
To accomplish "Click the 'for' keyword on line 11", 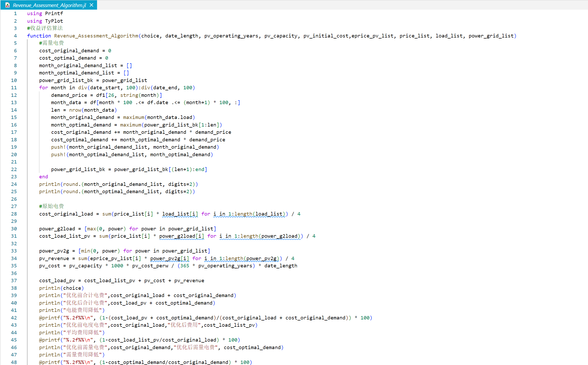I will click(43, 87).
